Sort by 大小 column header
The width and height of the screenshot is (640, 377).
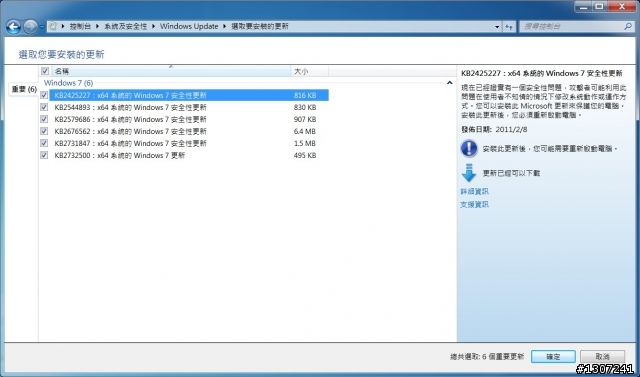(310, 71)
